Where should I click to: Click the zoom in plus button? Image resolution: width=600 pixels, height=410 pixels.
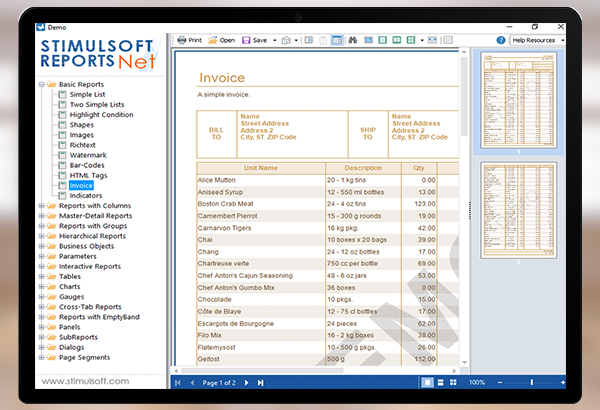562,382
